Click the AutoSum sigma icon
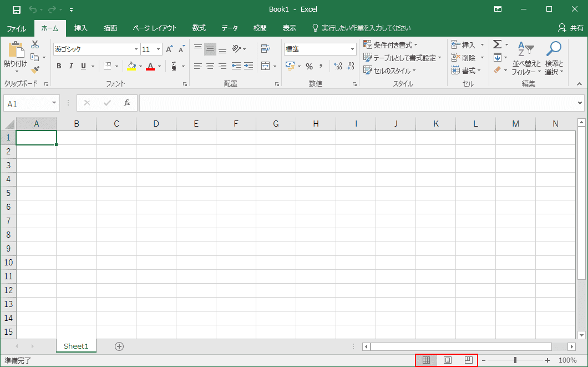 497,44
